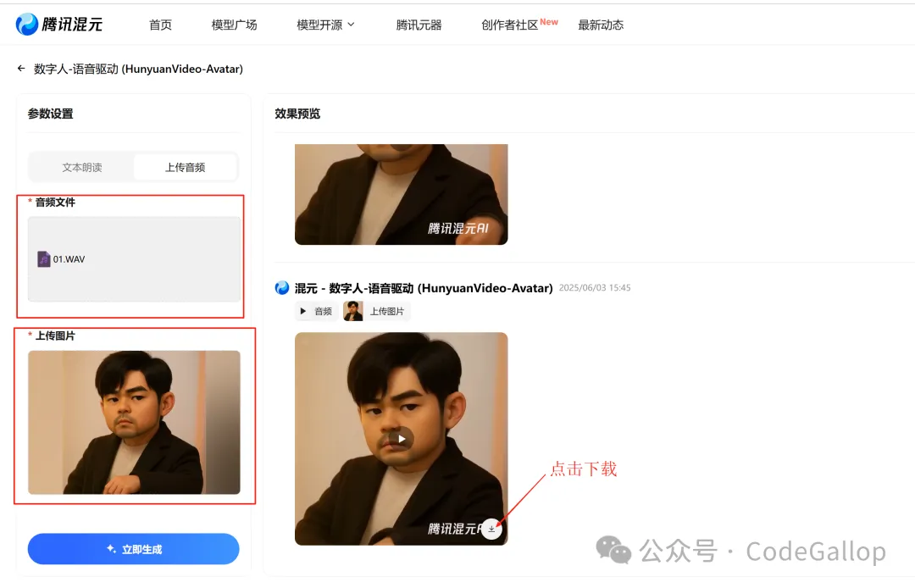This screenshot has height=588, width=915.
Task: Open 模型广场 in the navigation
Action: tap(234, 25)
